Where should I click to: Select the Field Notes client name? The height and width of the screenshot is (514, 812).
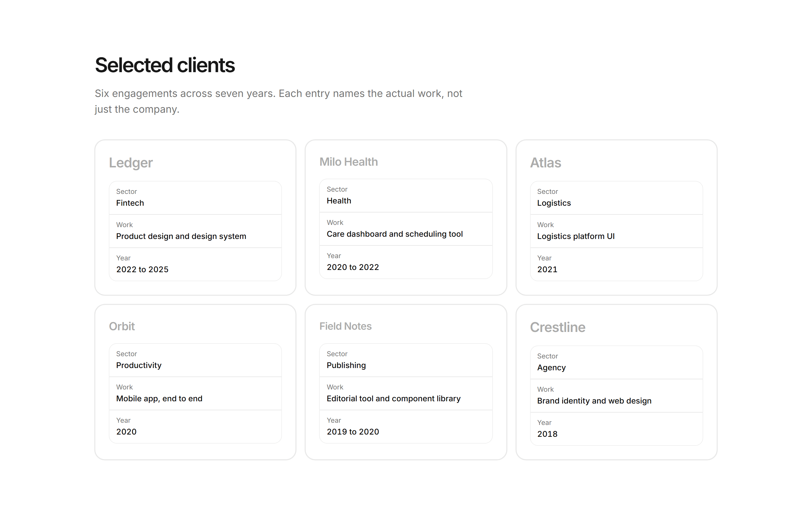(x=345, y=326)
